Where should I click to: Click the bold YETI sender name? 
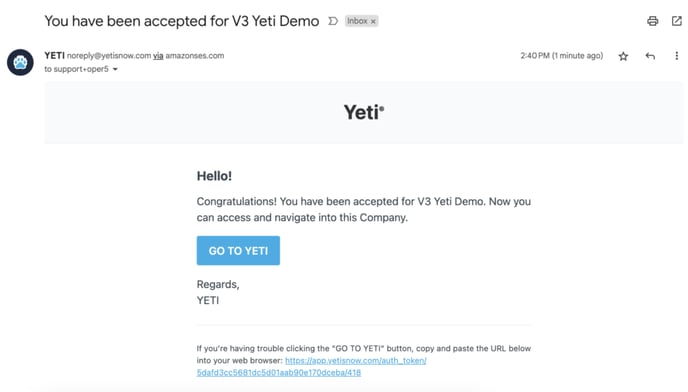pyautogui.click(x=54, y=56)
